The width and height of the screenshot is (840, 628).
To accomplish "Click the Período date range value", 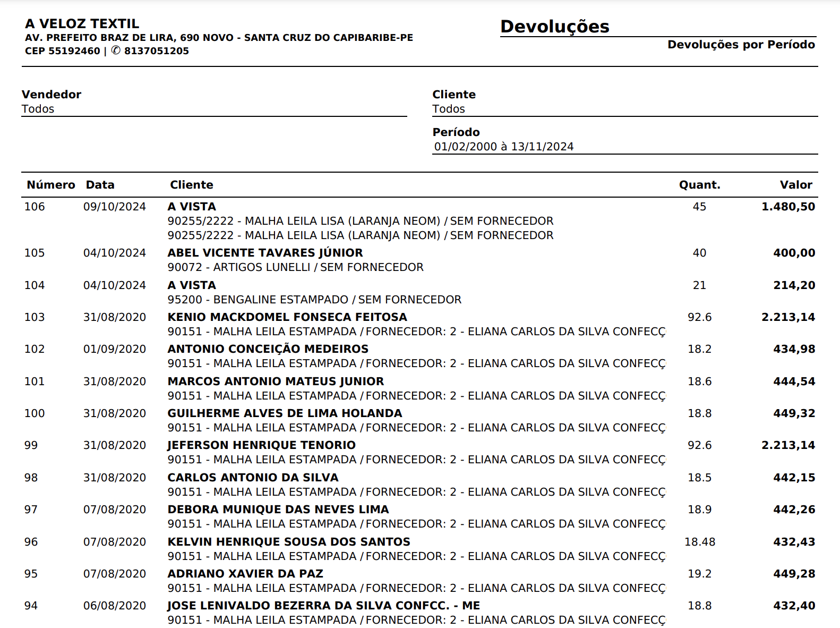I will (503, 147).
